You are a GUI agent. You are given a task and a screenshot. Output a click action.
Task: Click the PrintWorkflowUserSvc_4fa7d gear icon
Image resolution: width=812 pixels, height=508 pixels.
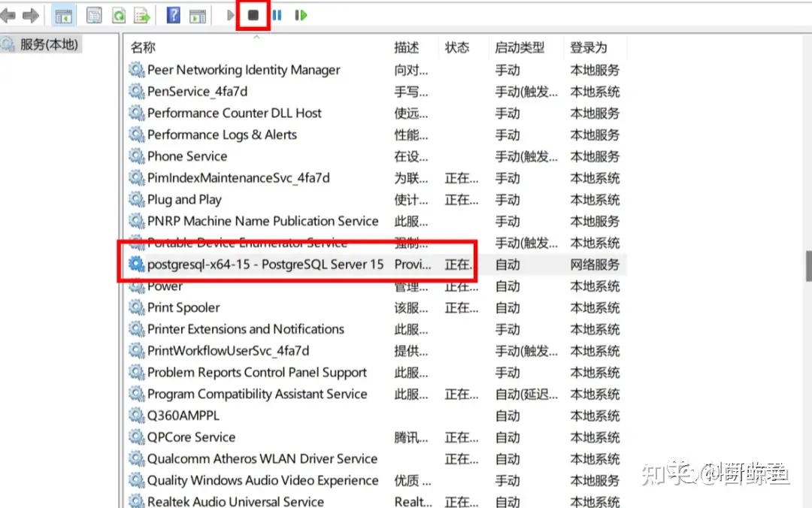tap(136, 351)
